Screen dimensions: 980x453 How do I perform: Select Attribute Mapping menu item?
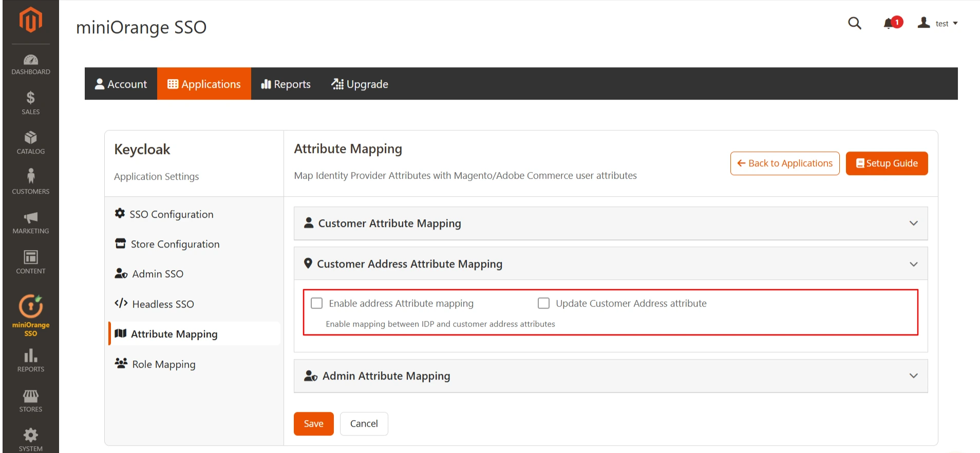click(194, 334)
